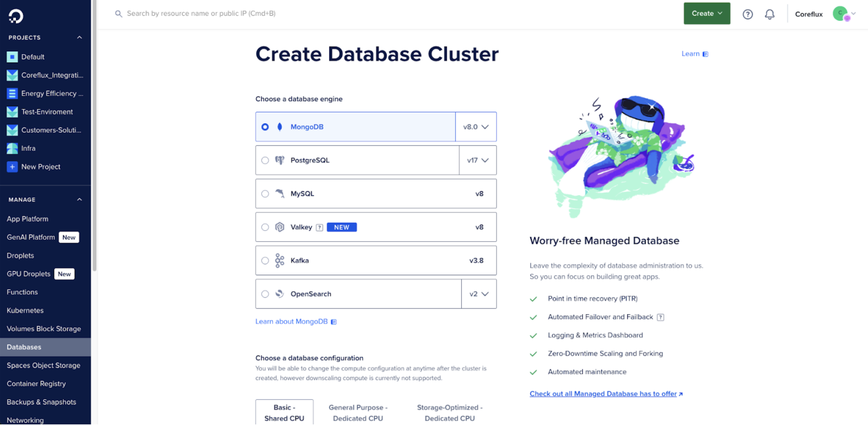Screen dimensions: 868x426
Task: Click the notifications bell icon
Action: tap(770, 14)
